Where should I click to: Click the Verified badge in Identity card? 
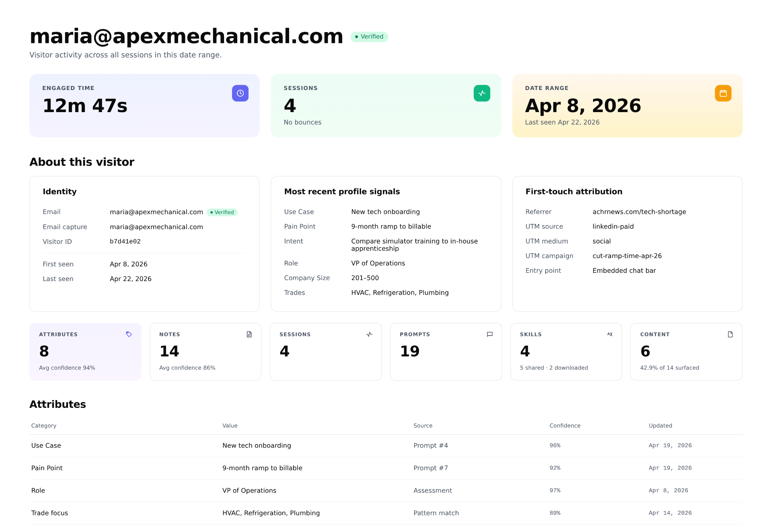click(x=222, y=212)
